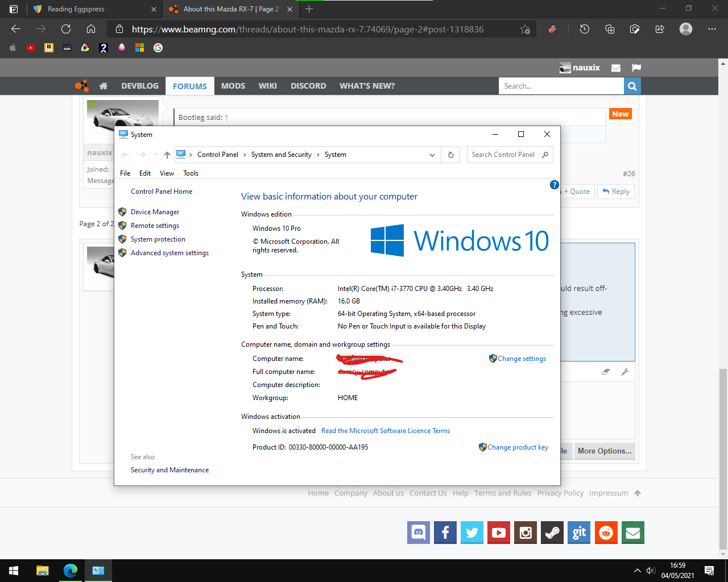Viewport: 728px width, 582px height.
Task: Open File Explorer from taskbar
Action: (43, 571)
